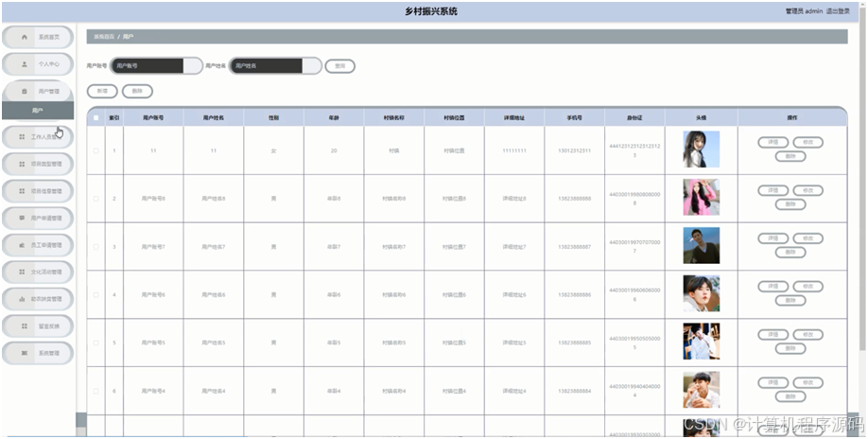
Task: Click the 系统首页 breadcrumb link
Action: coord(103,37)
